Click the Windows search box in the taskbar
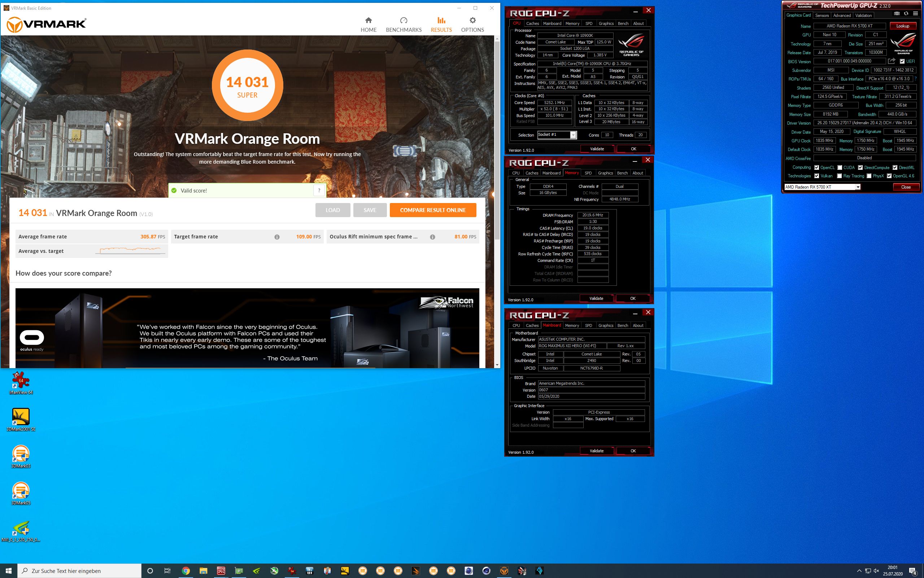924x578 pixels. [x=79, y=571]
